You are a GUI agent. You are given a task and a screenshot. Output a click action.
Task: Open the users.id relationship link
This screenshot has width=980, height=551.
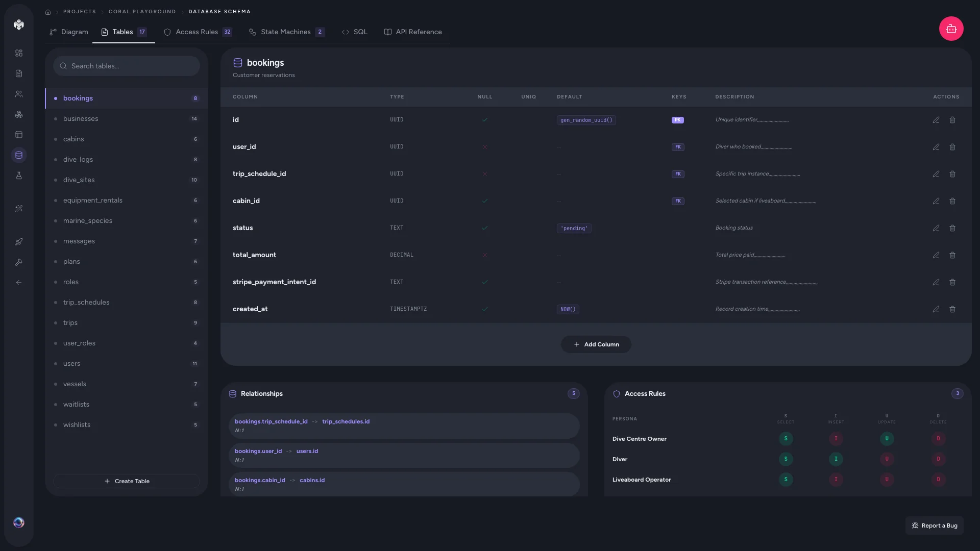pyautogui.click(x=307, y=451)
